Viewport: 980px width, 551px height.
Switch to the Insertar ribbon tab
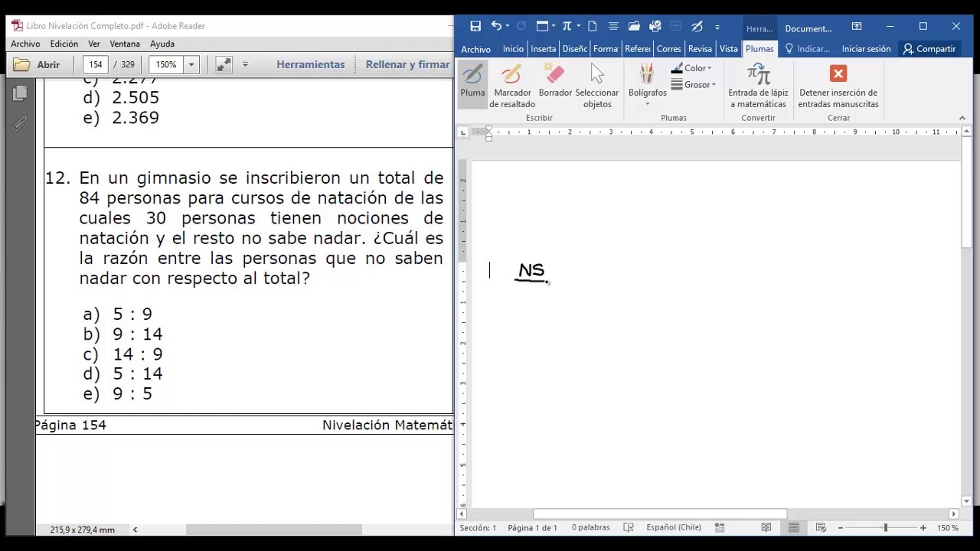click(x=543, y=49)
